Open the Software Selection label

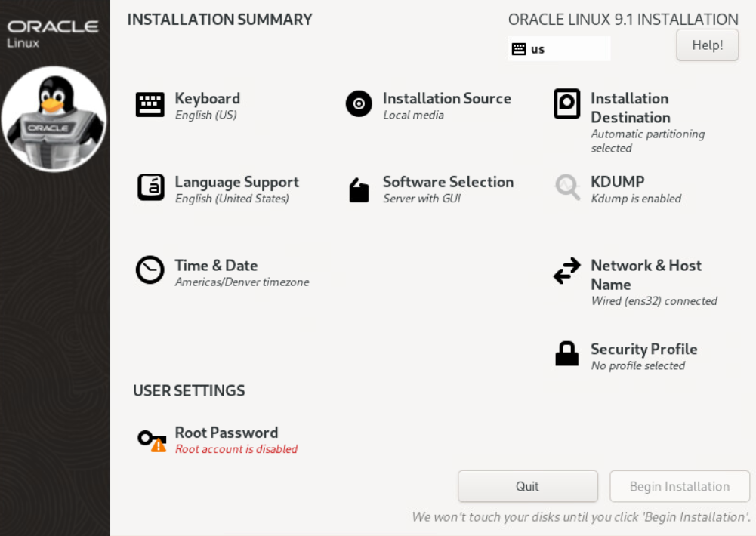click(x=448, y=182)
